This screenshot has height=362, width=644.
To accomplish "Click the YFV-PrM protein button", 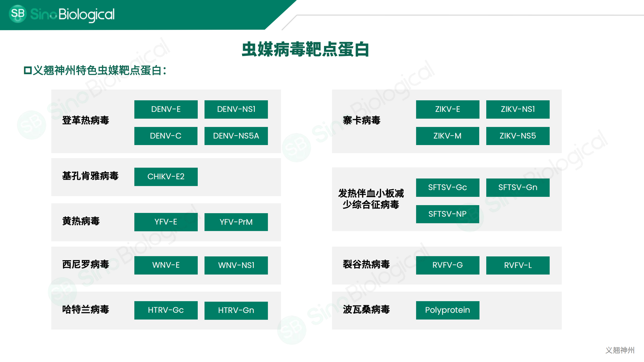I will 236,222.
